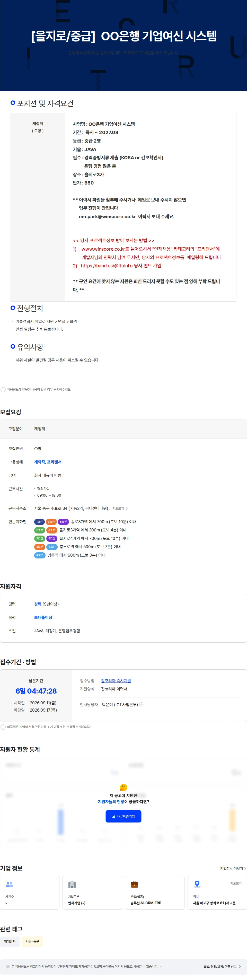Viewport: 247px width, 980px height.
Task: Click the 3호선 badge beside 충무로역
Action: pyautogui.click(x=40, y=547)
